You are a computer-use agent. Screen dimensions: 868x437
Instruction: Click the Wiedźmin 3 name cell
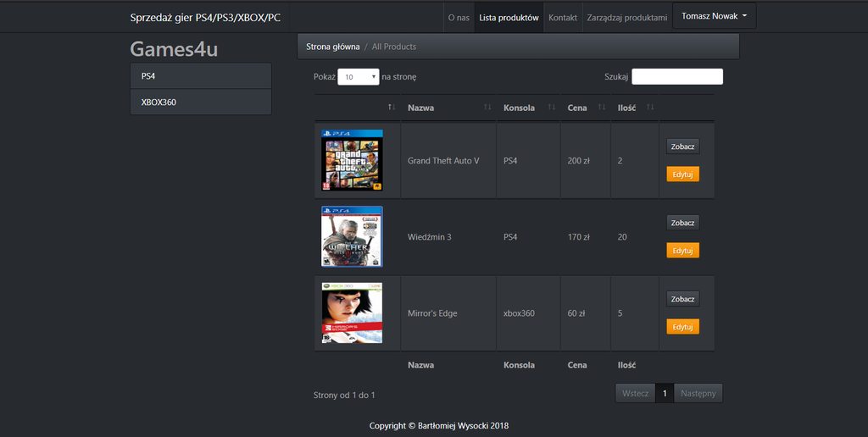448,237
